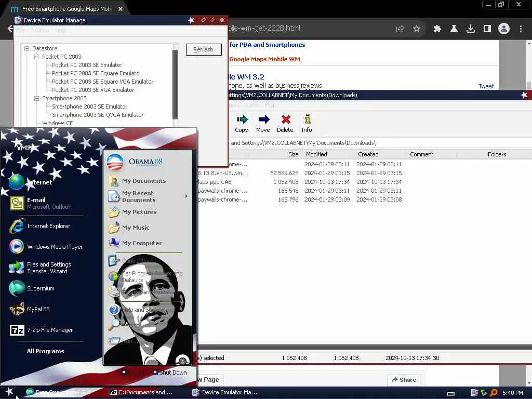
Task: Click 7-Zip path address field
Action: 380,143
